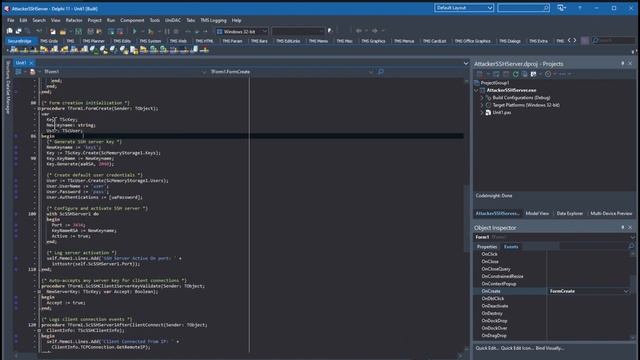The width and height of the screenshot is (640, 360).
Task: Click search magnifier icon beside method combo
Action: (x=381, y=72)
